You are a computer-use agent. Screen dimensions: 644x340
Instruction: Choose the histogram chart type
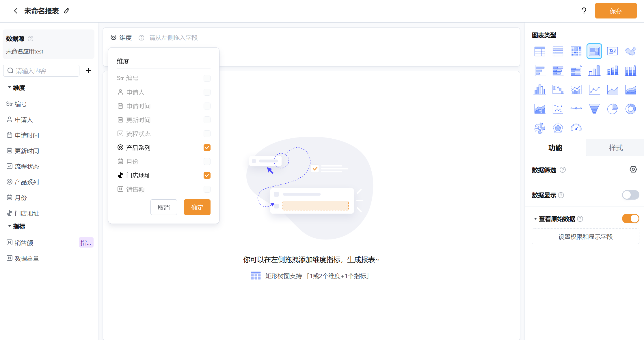click(539, 90)
